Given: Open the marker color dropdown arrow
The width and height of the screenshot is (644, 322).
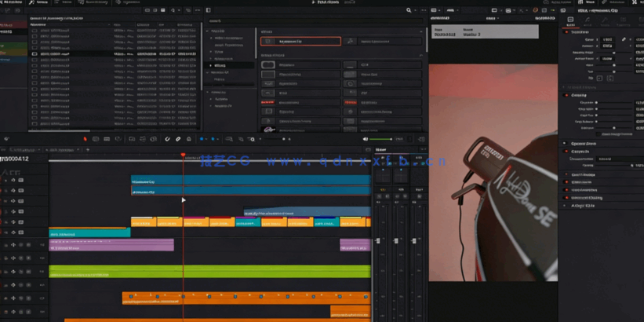Looking at the screenshot, I should [218, 139].
